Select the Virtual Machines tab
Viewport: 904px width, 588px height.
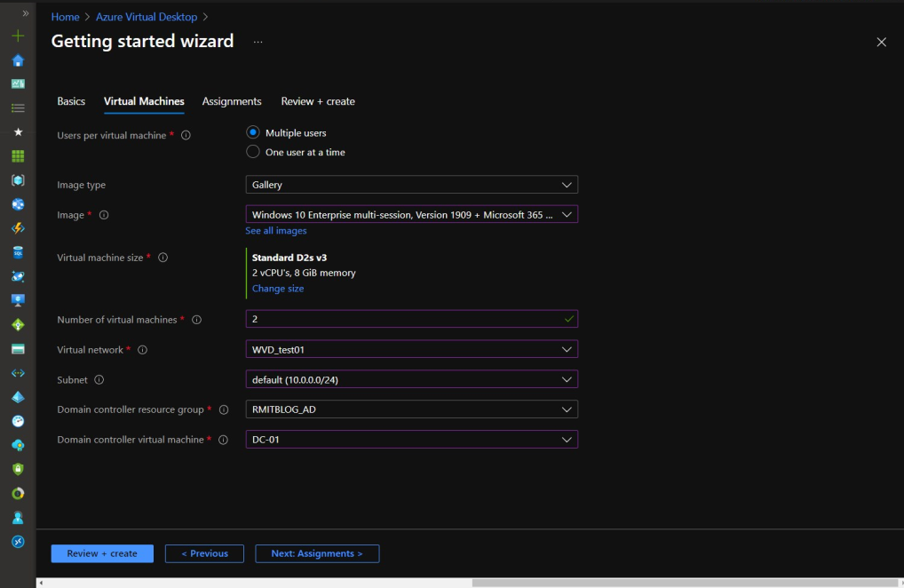click(144, 101)
